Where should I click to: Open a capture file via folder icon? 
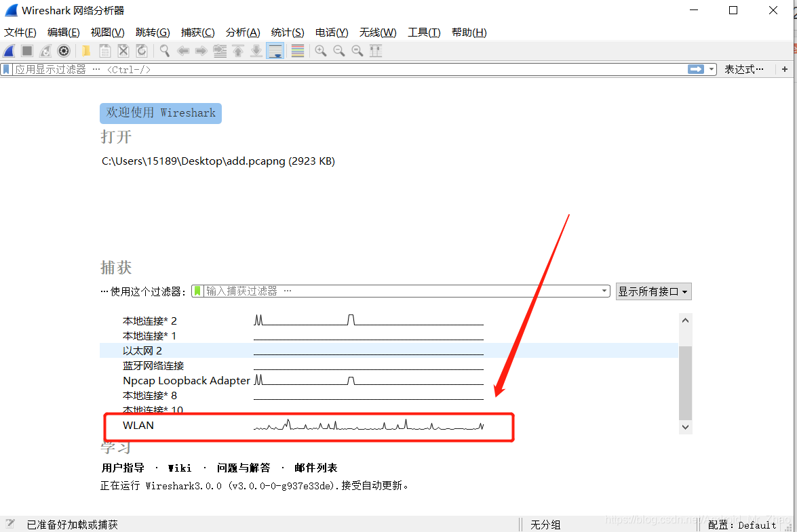coord(86,51)
